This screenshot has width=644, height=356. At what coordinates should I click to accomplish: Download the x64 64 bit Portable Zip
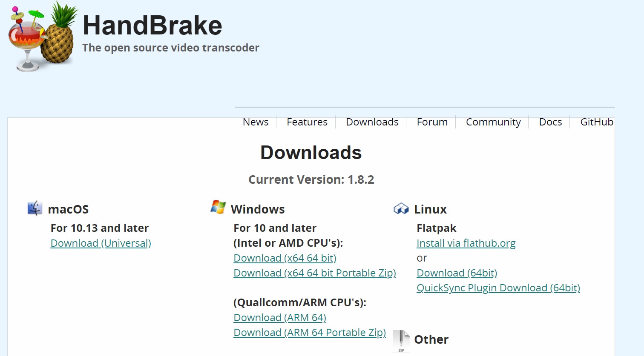(315, 273)
